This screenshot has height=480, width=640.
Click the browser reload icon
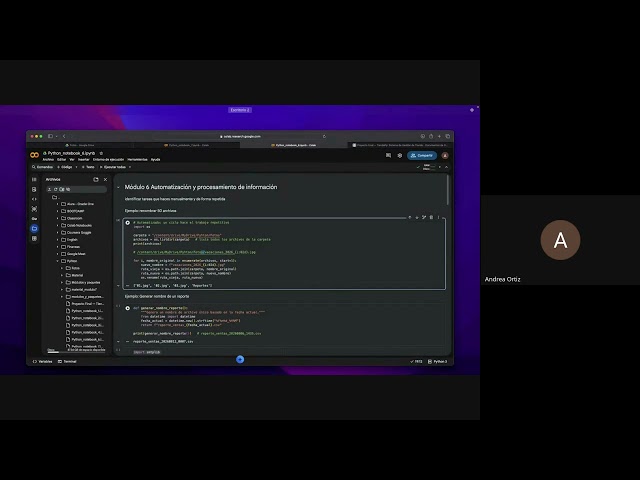(x=324, y=136)
